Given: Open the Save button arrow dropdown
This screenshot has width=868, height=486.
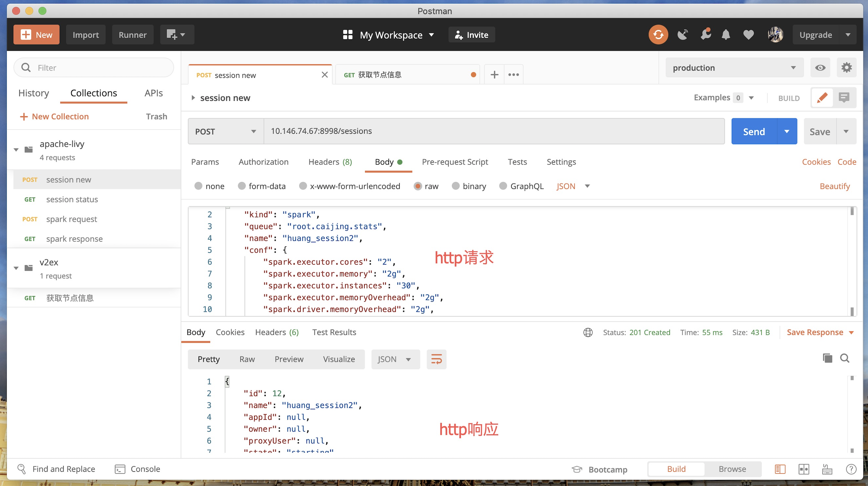Looking at the screenshot, I should coord(846,131).
